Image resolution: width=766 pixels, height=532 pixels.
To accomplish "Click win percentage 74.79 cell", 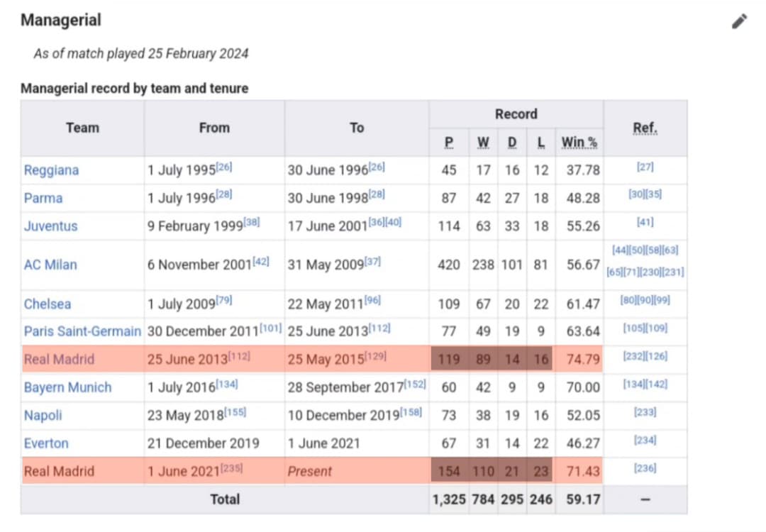I will pyautogui.click(x=579, y=360).
